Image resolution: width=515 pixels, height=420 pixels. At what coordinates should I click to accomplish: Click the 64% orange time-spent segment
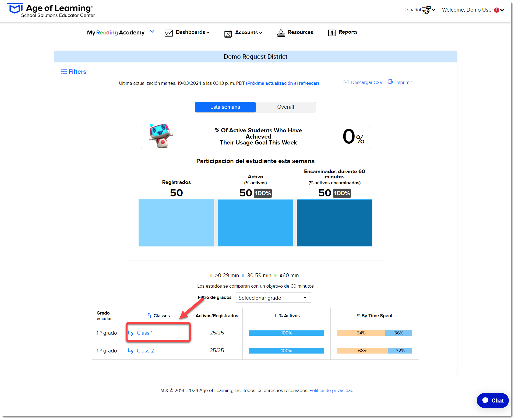[x=361, y=333]
